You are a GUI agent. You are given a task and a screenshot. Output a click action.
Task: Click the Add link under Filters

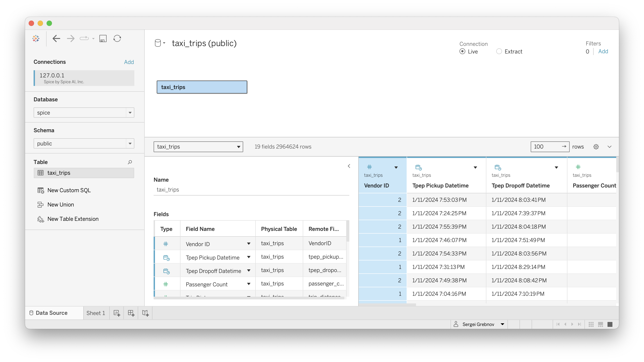(603, 51)
